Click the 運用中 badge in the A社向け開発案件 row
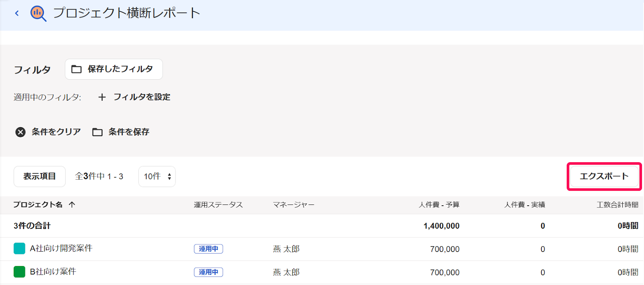This screenshot has height=285, width=644. [x=208, y=249]
